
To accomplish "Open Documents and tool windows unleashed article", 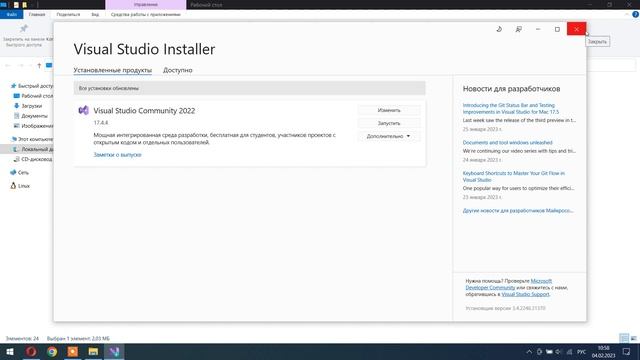I will [507, 142].
